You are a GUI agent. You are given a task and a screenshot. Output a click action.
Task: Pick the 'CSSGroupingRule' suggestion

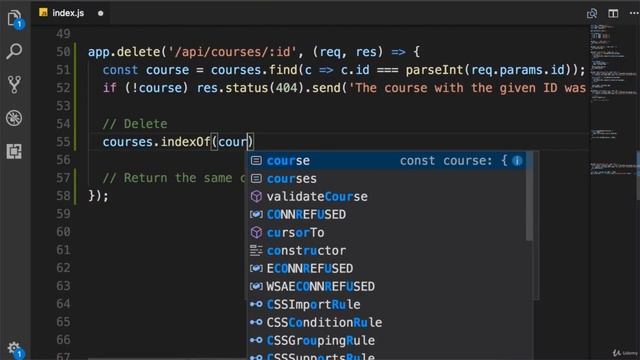(387, 340)
